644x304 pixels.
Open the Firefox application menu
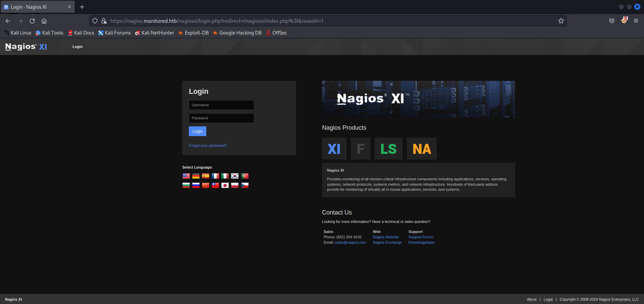click(x=636, y=21)
